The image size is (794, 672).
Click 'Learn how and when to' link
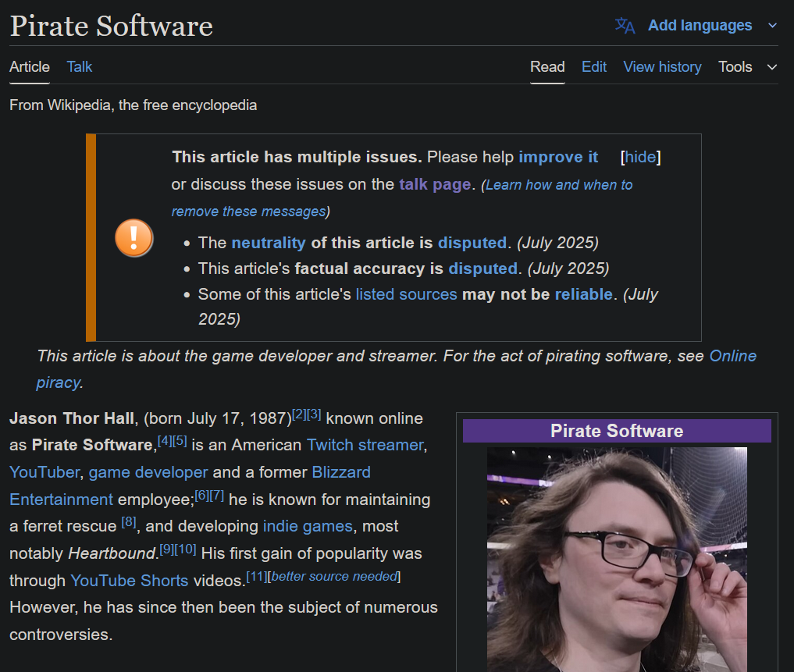(x=559, y=185)
